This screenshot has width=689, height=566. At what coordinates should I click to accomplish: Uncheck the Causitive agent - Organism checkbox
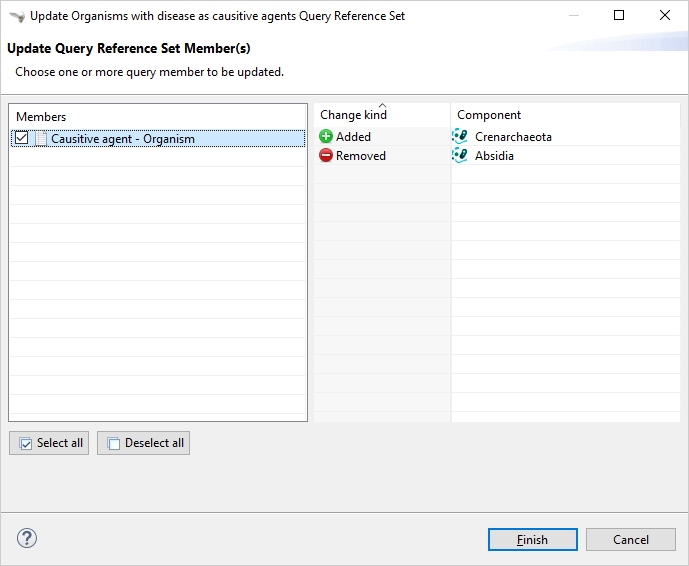coord(22,139)
